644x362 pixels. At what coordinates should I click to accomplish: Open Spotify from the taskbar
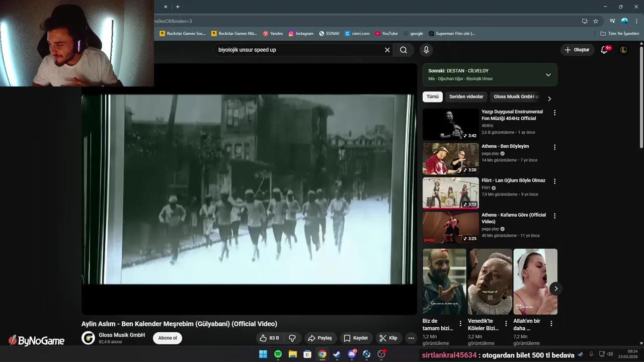(x=278, y=354)
